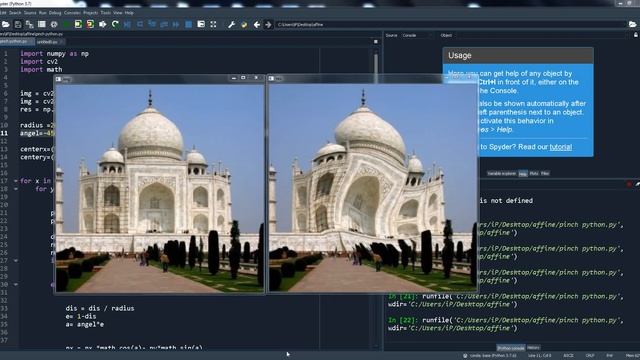Click line 'import numpy as np'
640x360 pixels.
[x=54, y=53]
